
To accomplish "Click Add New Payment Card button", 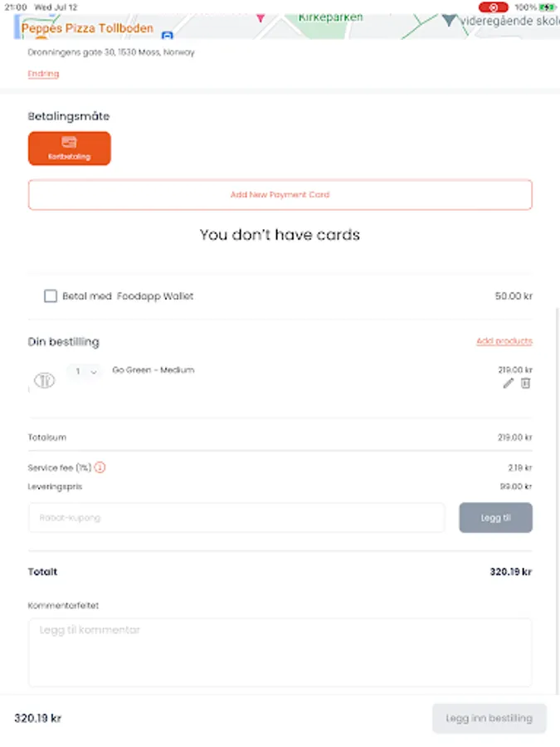I will pyautogui.click(x=280, y=194).
